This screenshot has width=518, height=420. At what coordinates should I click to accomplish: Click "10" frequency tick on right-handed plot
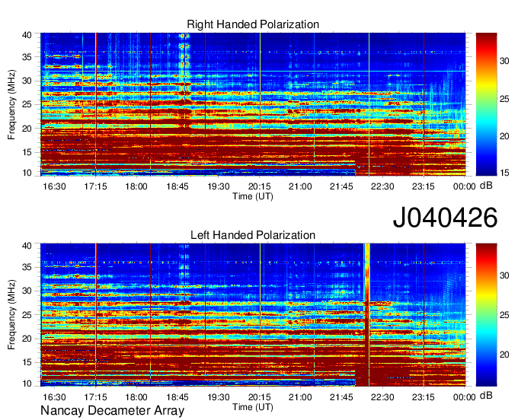coord(27,173)
